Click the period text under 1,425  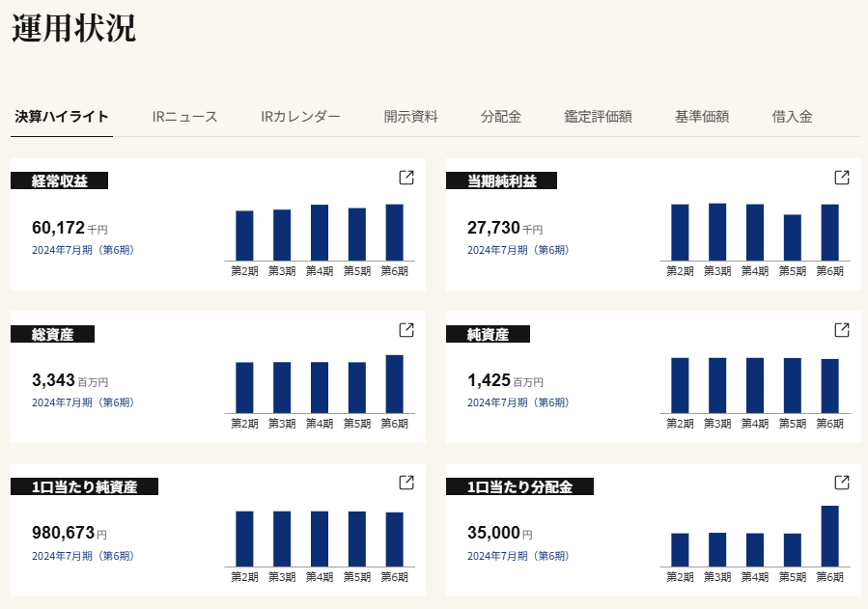(518, 402)
